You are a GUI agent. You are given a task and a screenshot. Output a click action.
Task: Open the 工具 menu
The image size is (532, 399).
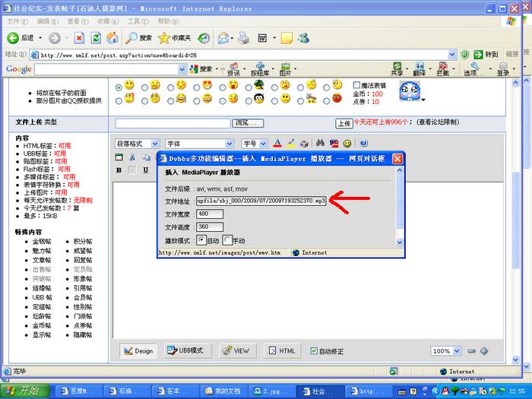tap(138, 21)
